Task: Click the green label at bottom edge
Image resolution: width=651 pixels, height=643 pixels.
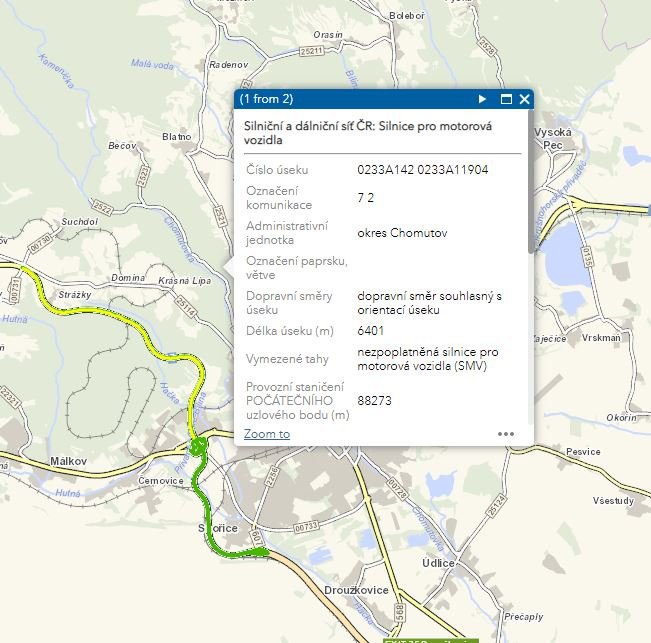Action: click(428, 639)
